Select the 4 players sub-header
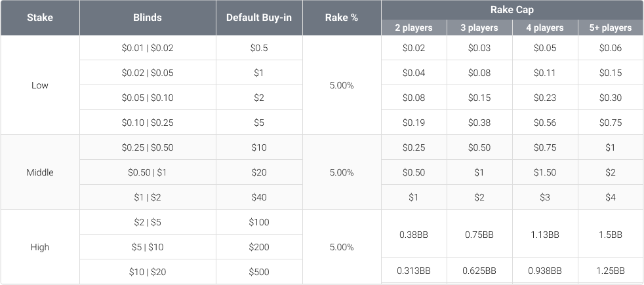This screenshot has height=285, width=644. (x=545, y=28)
